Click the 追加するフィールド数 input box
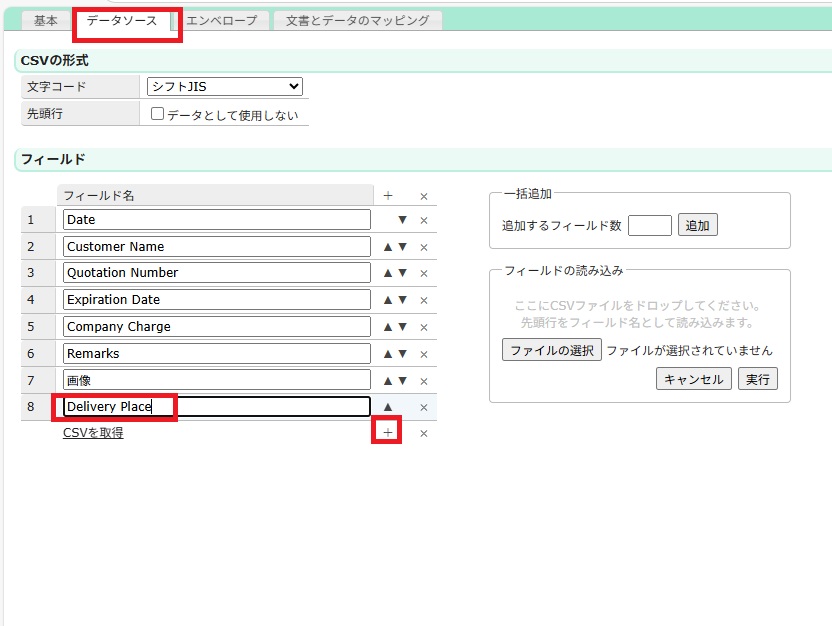The height and width of the screenshot is (626, 832). pyautogui.click(x=649, y=226)
